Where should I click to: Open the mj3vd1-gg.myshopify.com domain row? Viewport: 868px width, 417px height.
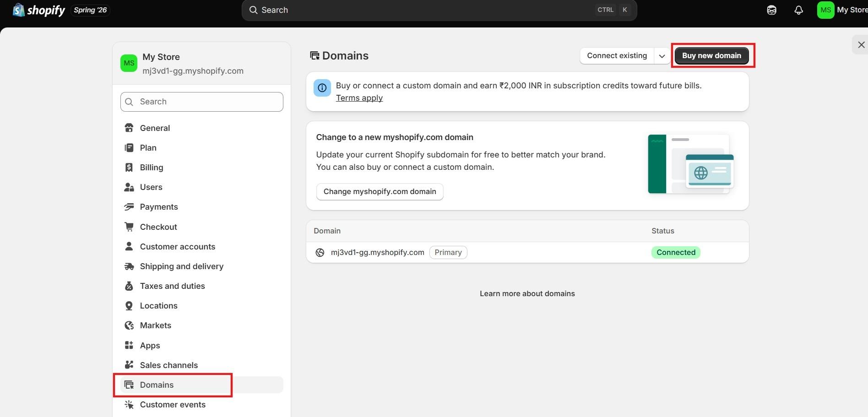coord(527,252)
